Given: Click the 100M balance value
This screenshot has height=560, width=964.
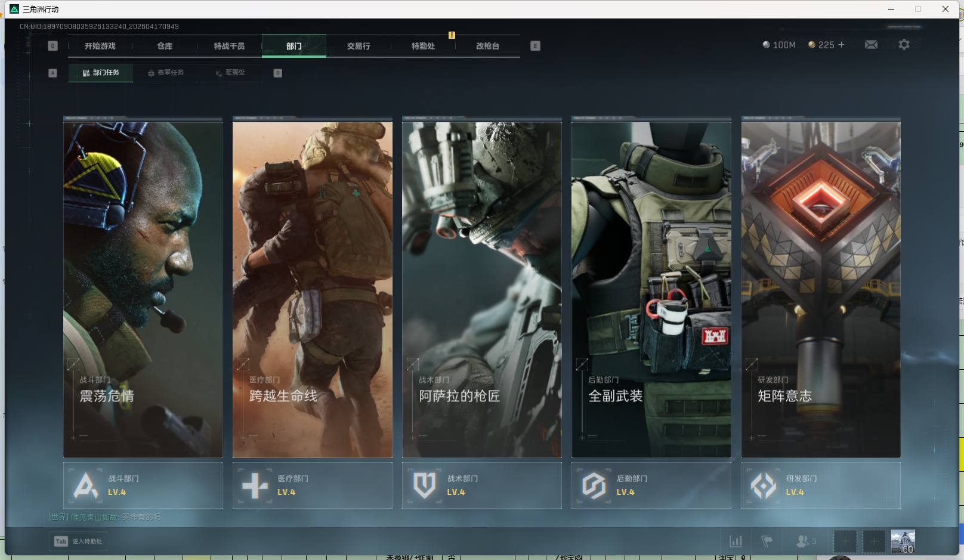Looking at the screenshot, I should 784,45.
